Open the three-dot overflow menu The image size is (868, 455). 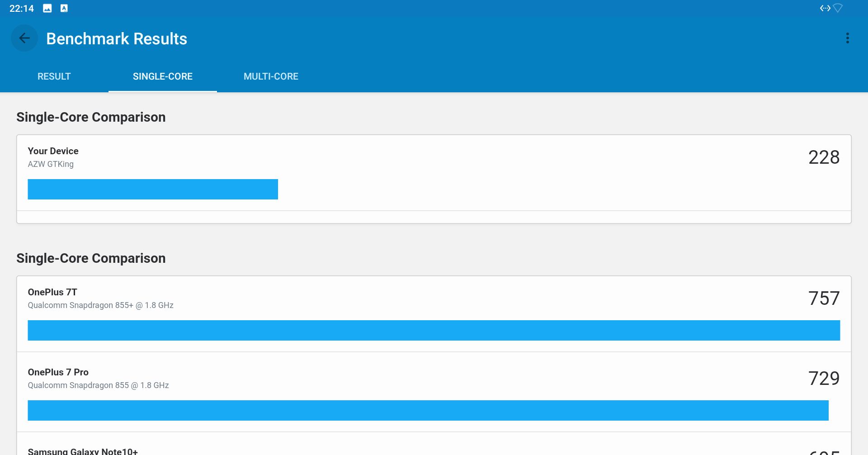(847, 38)
